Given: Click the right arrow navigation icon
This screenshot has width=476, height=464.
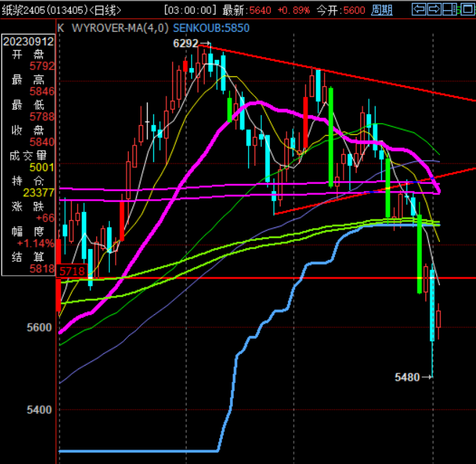Looking at the screenshot, I should pyautogui.click(x=433, y=9).
